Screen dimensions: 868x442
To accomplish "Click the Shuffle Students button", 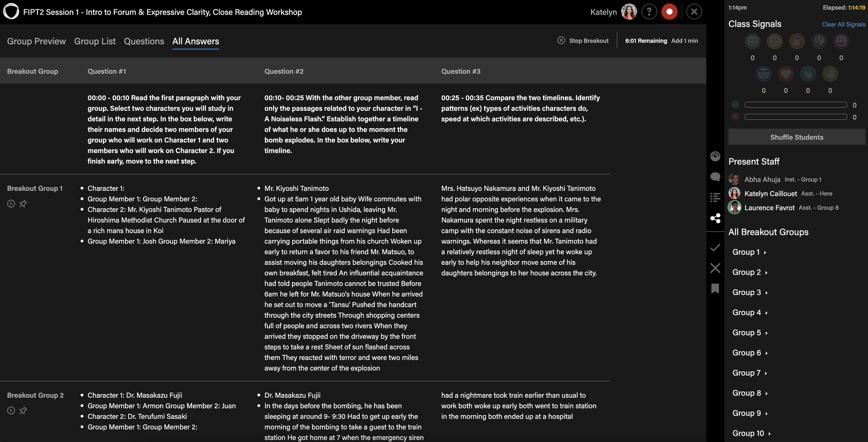I will (796, 137).
